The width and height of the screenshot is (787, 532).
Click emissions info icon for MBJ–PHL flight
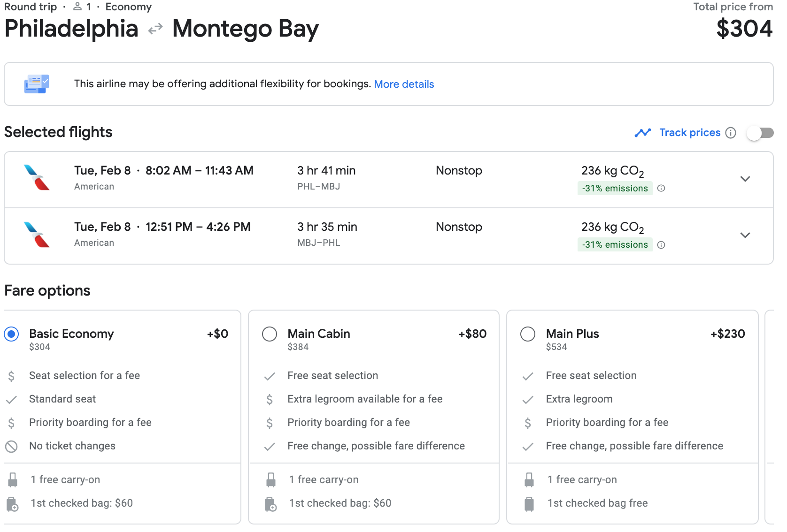coord(661,245)
